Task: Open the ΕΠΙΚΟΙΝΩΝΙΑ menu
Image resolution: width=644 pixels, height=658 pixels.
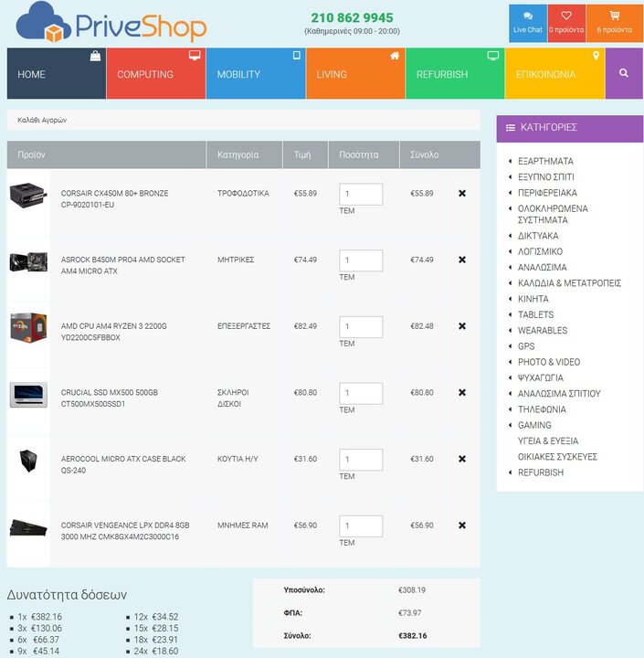Action: [x=554, y=73]
